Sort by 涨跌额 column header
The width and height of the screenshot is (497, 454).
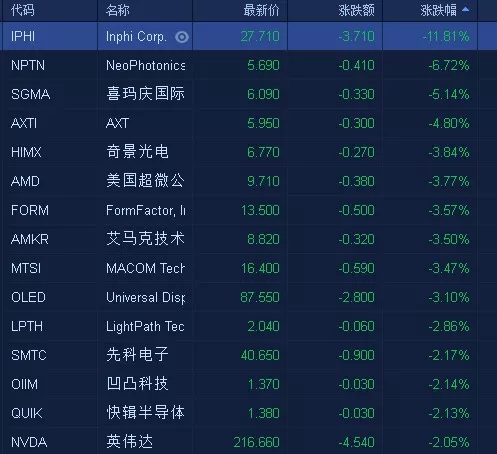coord(356,10)
